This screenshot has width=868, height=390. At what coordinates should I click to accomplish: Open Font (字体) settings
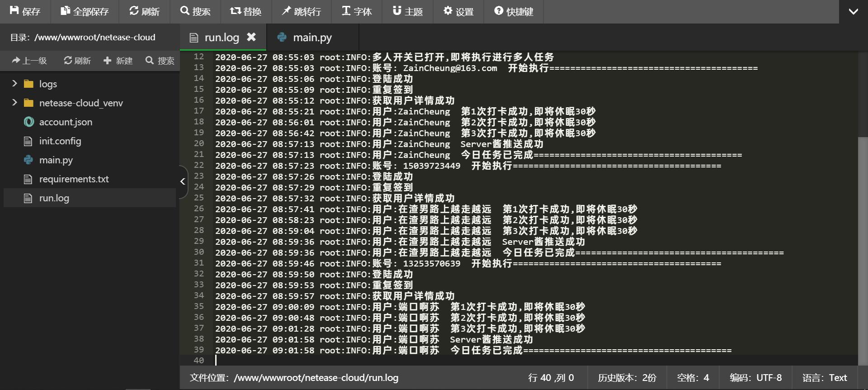[x=357, y=11]
